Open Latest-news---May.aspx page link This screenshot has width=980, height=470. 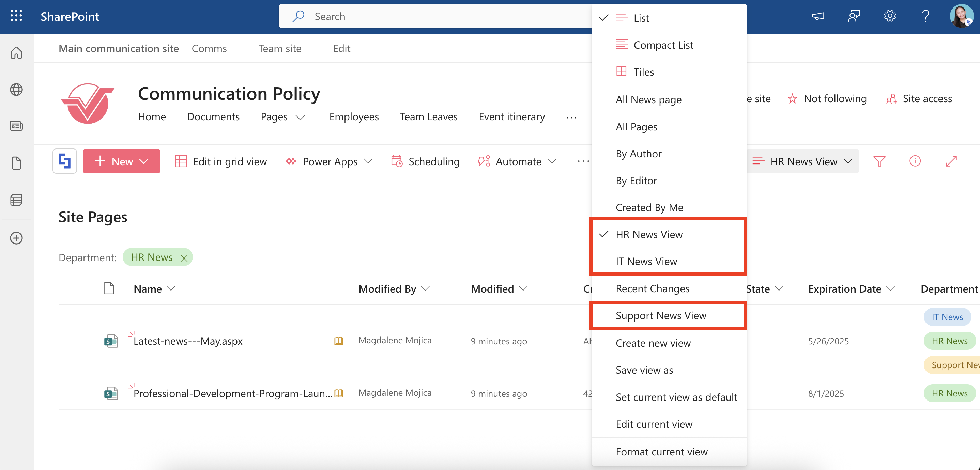(x=188, y=341)
